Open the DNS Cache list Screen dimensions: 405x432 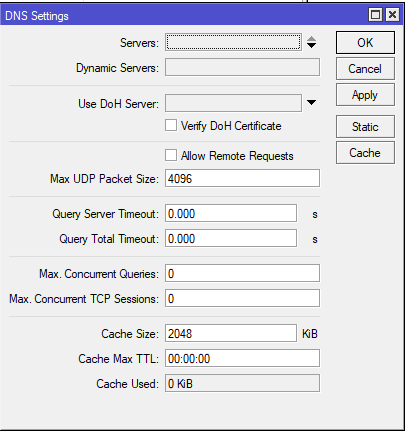tap(365, 153)
